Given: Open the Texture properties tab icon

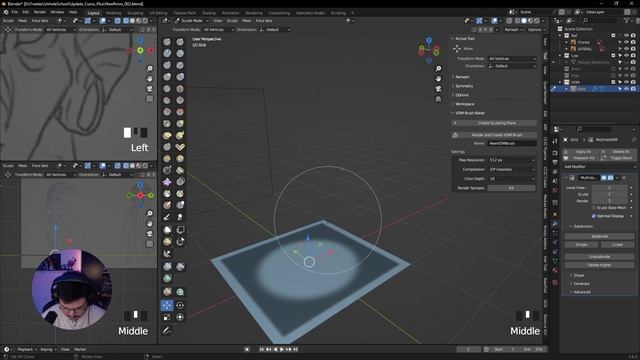Looking at the screenshot, I should click(555, 282).
